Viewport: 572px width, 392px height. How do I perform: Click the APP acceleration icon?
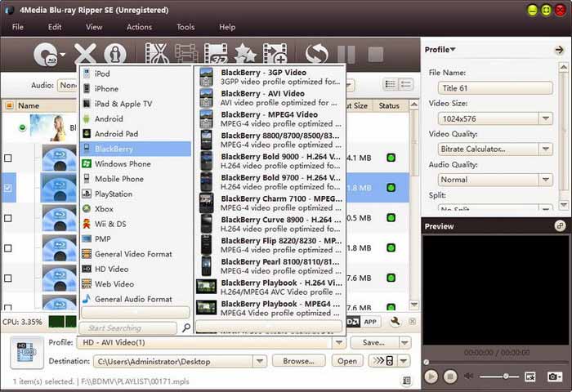pos(370,322)
